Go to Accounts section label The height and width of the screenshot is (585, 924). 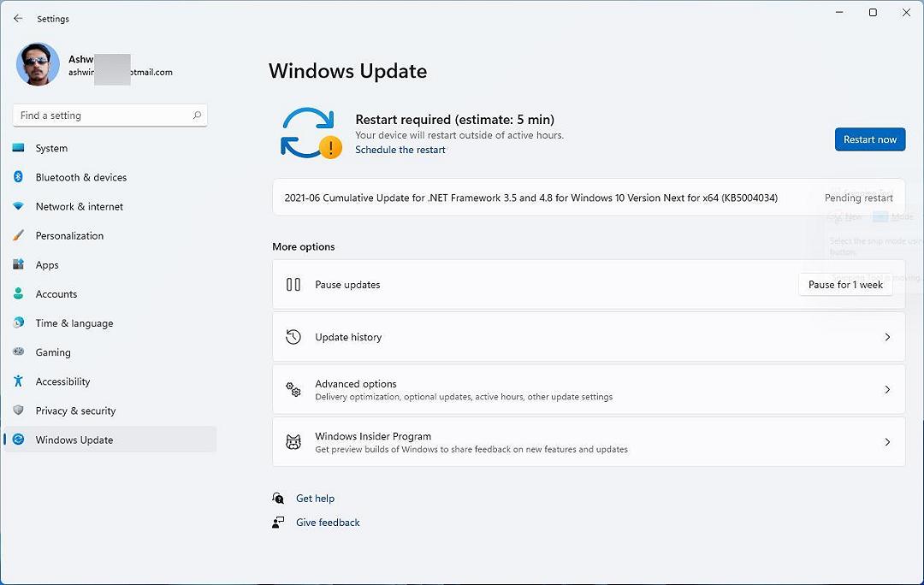click(x=56, y=294)
